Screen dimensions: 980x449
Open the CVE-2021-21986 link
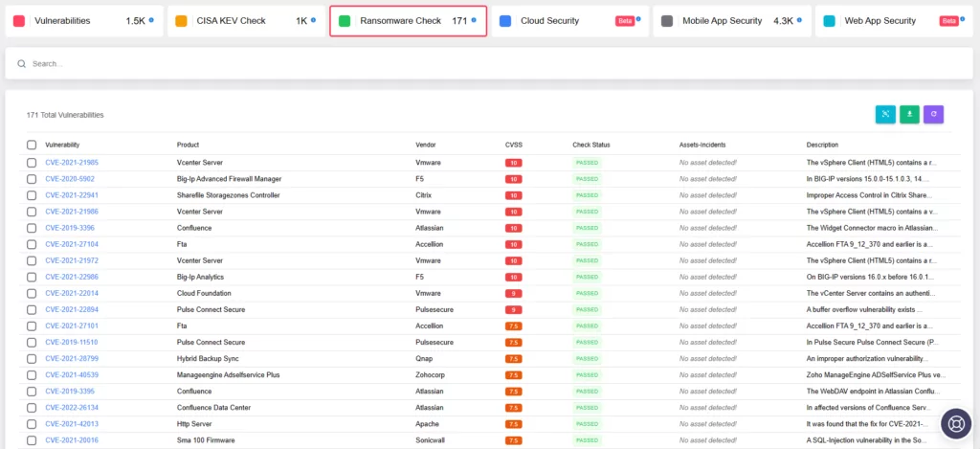72,212
